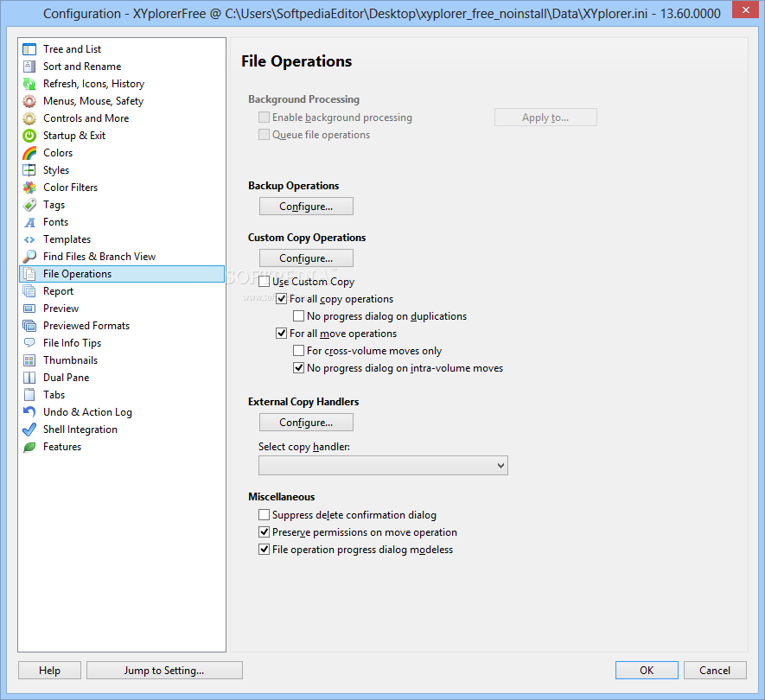Click the Menus, Mouse, Safety gear icon
This screenshot has height=700, width=765.
pos(29,101)
